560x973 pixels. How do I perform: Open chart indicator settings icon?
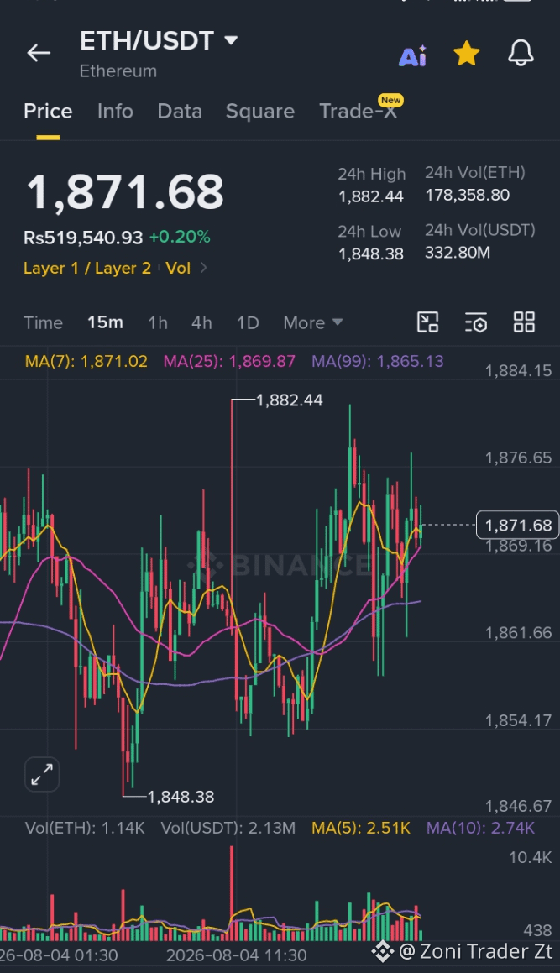tap(476, 322)
